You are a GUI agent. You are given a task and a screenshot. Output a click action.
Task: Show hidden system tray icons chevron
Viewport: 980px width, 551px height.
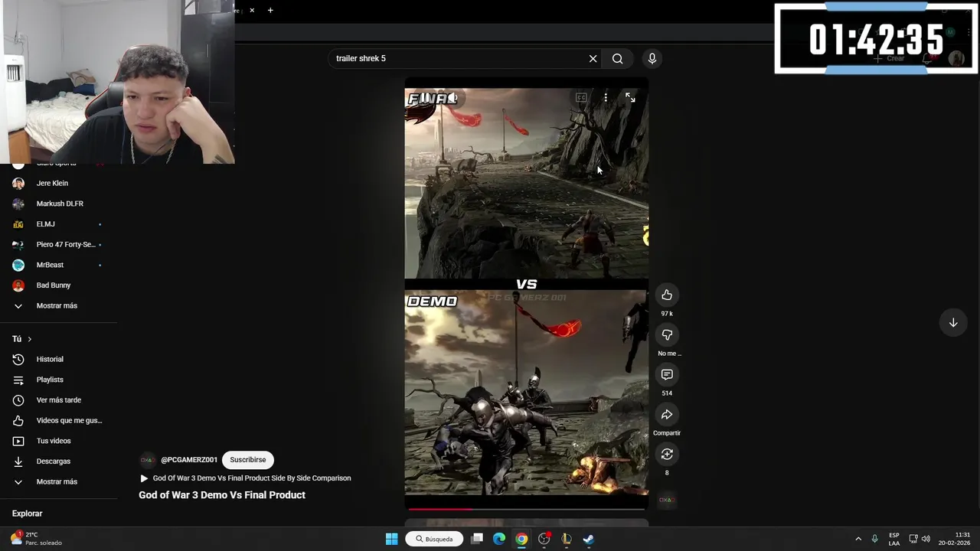coord(858,539)
